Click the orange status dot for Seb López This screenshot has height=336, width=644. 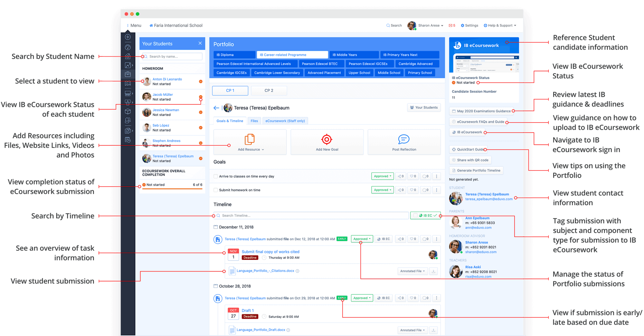[201, 128]
